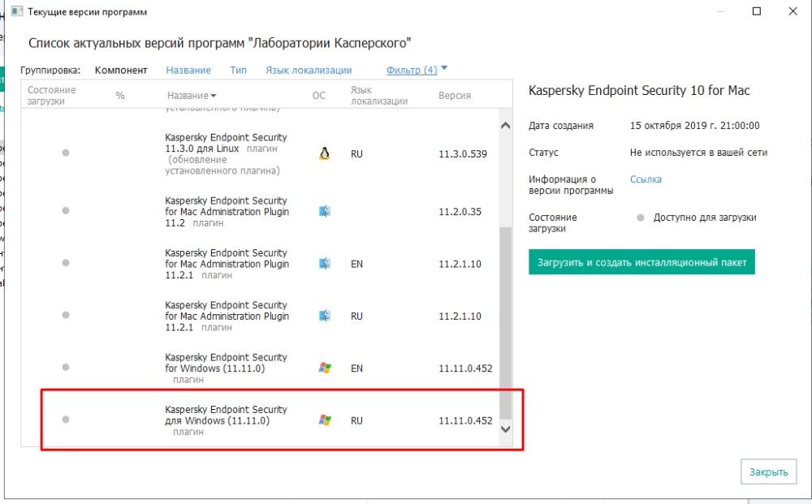Group list by Язык локализации

(309, 70)
